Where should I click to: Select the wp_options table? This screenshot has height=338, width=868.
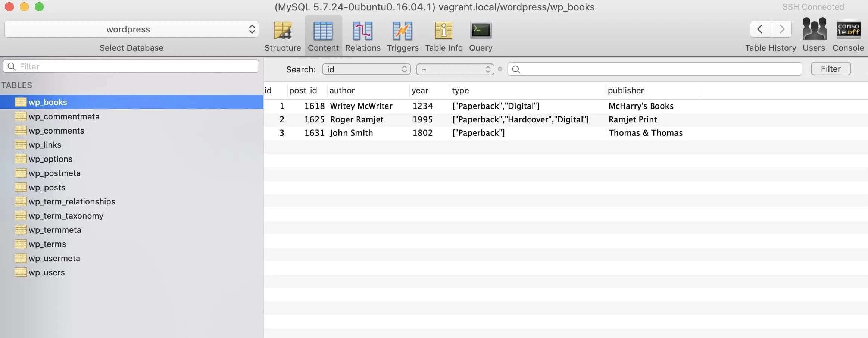pos(50,159)
